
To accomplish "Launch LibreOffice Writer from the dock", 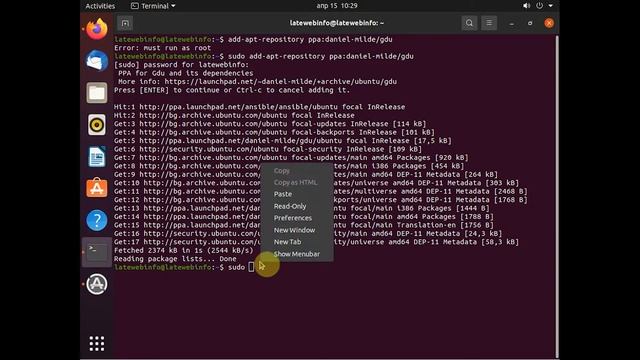I will [x=97, y=156].
